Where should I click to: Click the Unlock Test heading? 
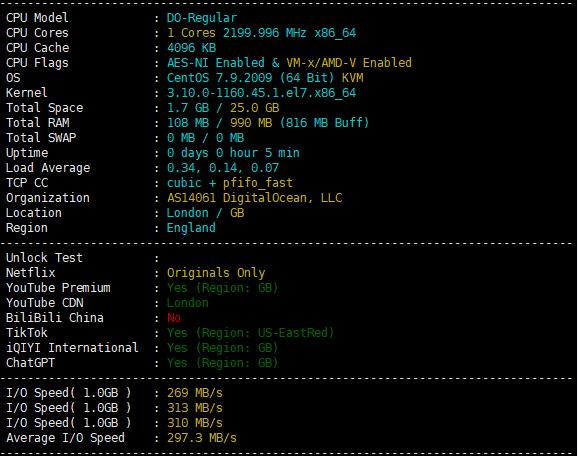pos(44,258)
